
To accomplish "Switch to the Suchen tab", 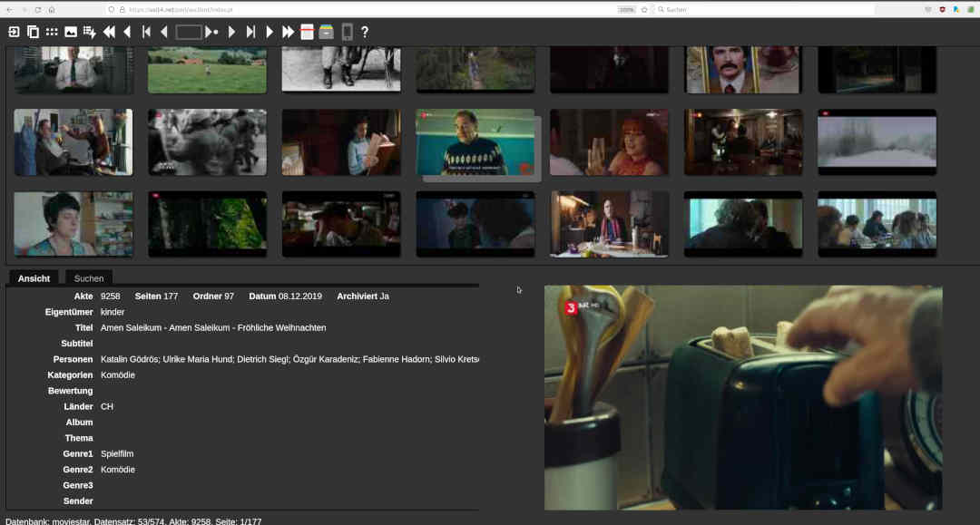I will (89, 278).
